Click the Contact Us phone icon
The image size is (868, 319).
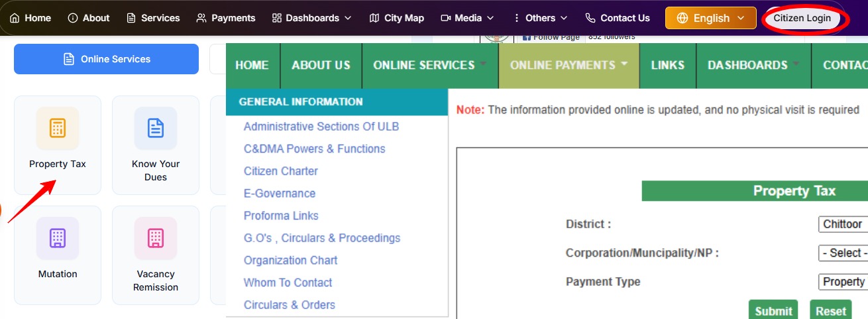590,18
